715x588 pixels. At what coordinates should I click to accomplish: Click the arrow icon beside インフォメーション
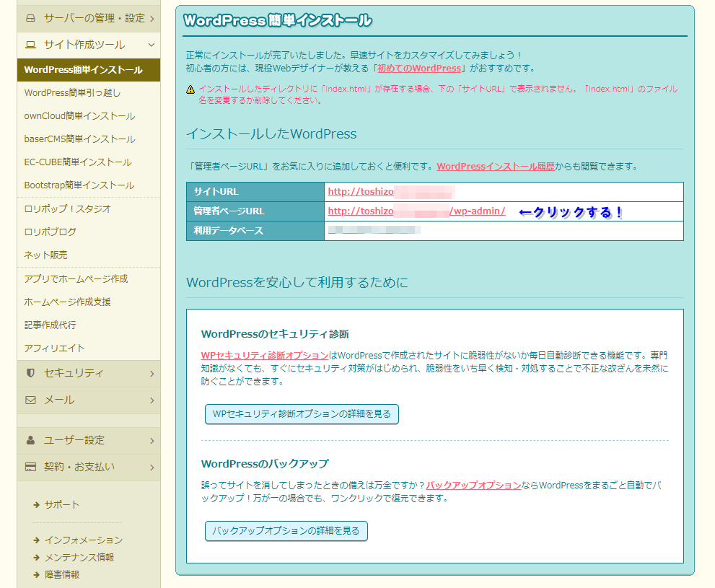pos(36,540)
